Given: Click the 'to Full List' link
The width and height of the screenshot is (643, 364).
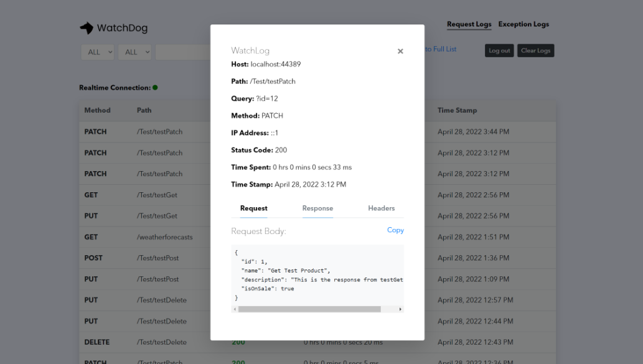Looking at the screenshot, I should 441,49.
